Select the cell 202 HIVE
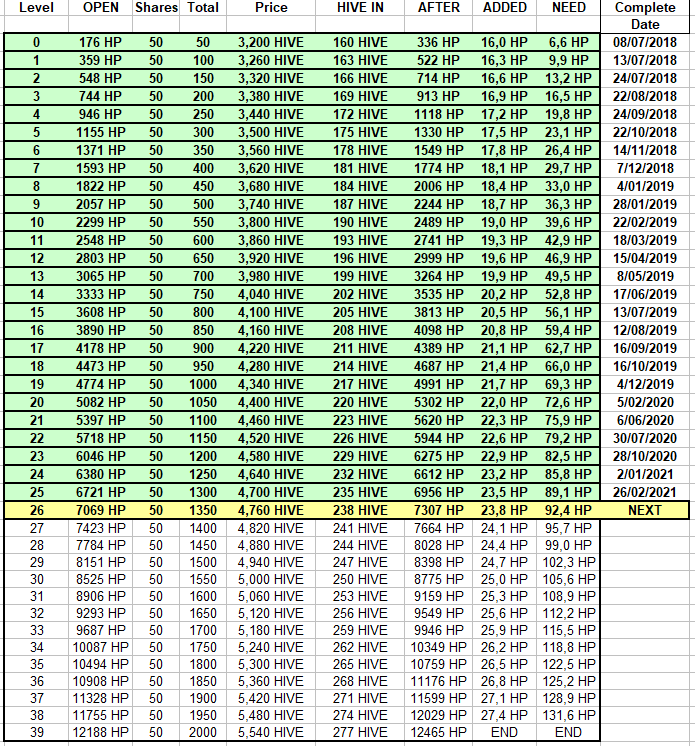 360,294
